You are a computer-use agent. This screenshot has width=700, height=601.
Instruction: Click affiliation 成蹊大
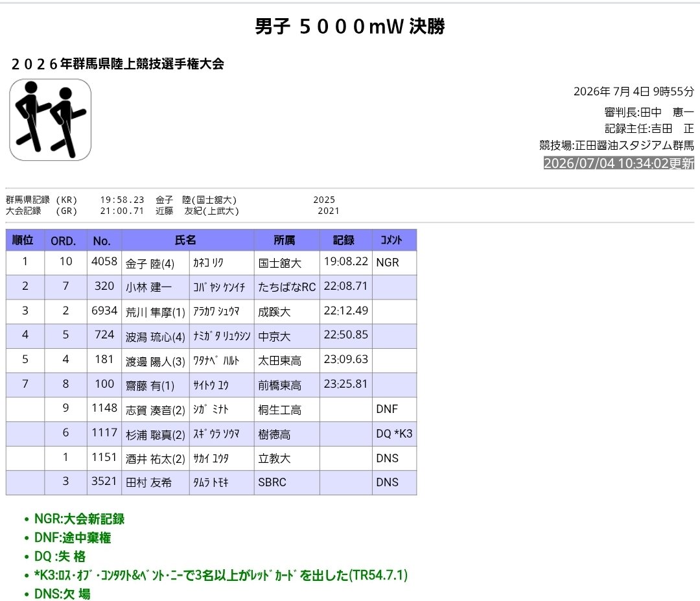[274, 312]
